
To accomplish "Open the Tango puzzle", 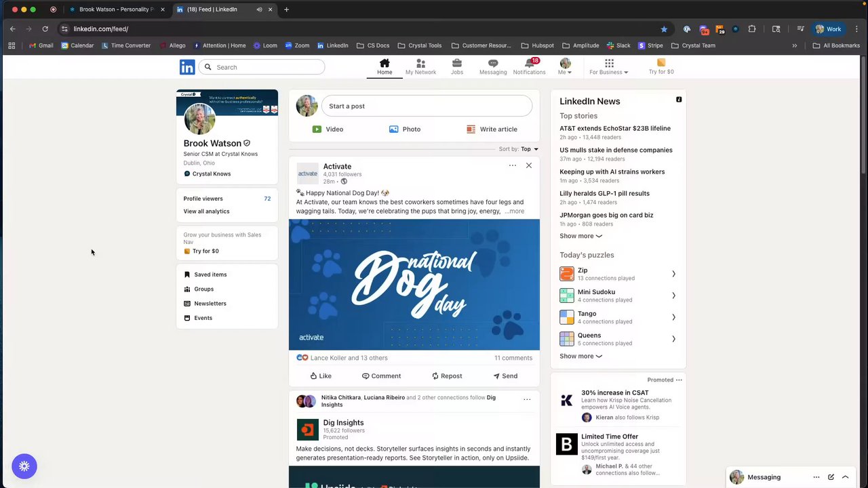I will pyautogui.click(x=618, y=317).
